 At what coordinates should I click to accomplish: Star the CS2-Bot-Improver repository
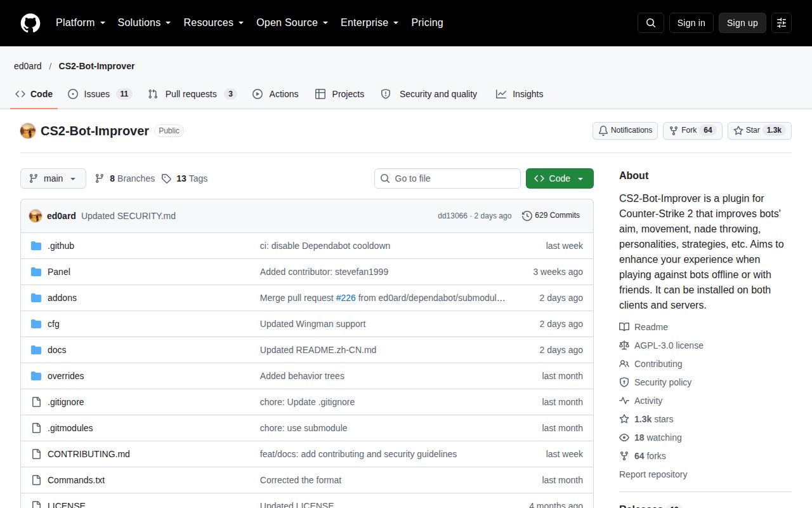[x=759, y=131]
